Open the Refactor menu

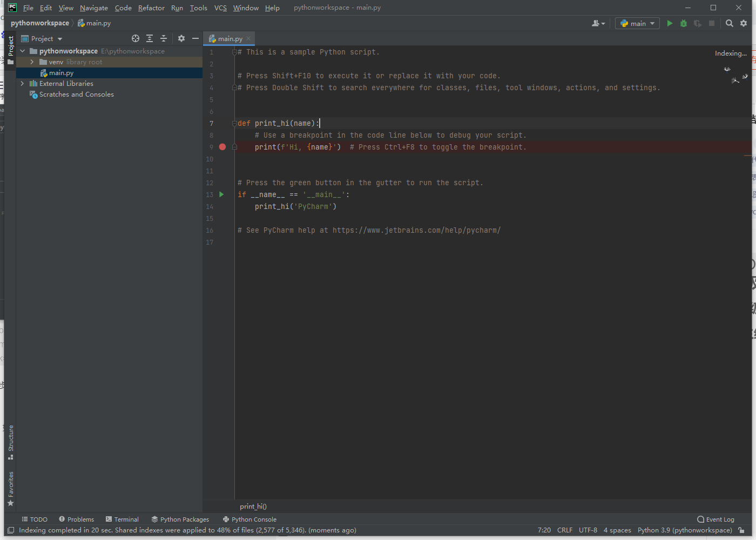tap(151, 8)
